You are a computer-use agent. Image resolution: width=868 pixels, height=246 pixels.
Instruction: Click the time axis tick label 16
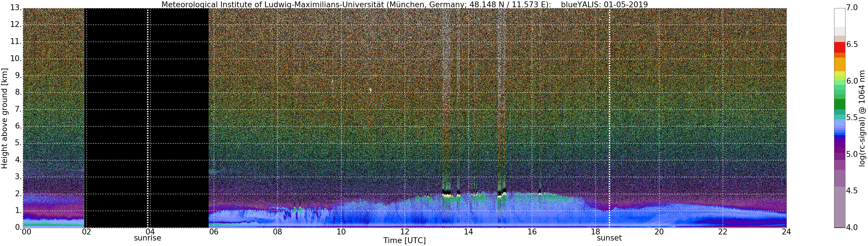pyautogui.click(x=532, y=232)
